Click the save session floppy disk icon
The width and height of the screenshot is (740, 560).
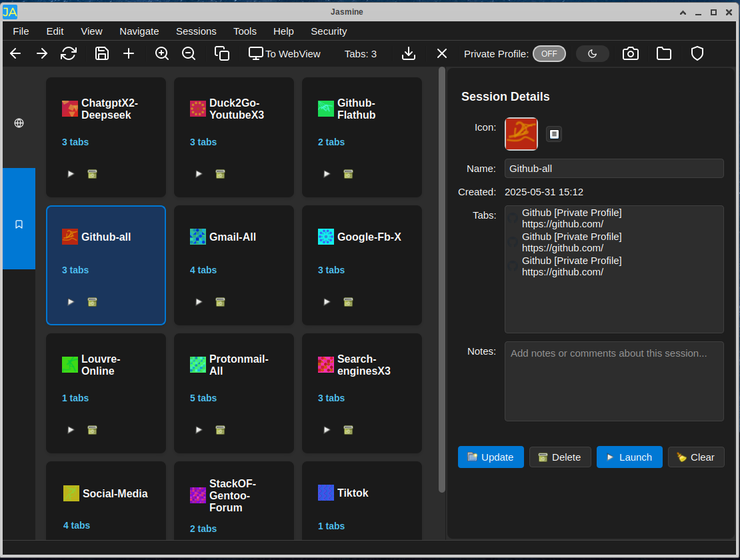(x=102, y=53)
